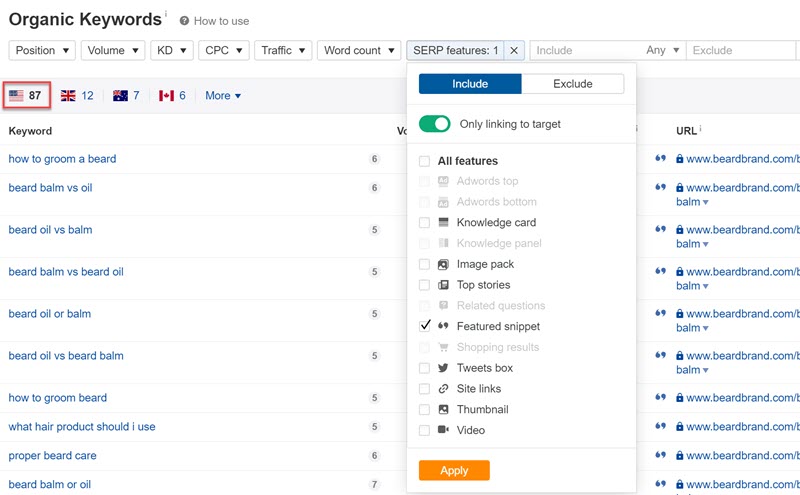
Task: Open the beard oil vs balm keyword
Action: pyautogui.click(x=51, y=230)
